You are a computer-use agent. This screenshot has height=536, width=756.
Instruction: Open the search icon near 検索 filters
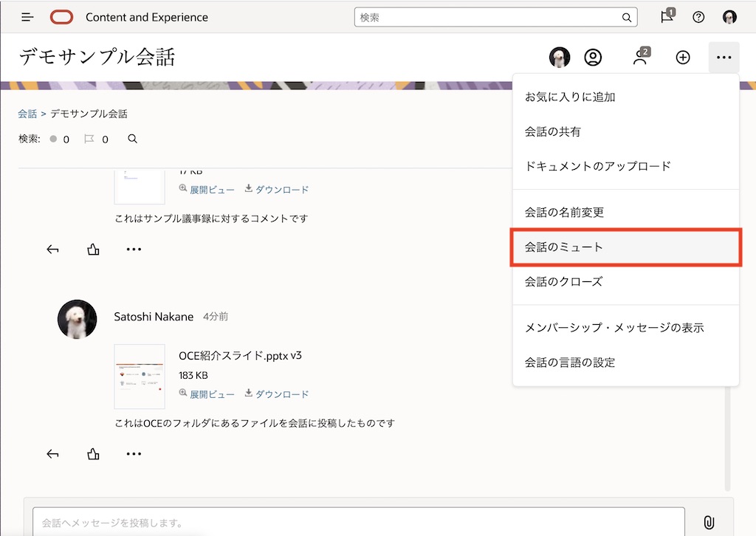click(x=132, y=139)
